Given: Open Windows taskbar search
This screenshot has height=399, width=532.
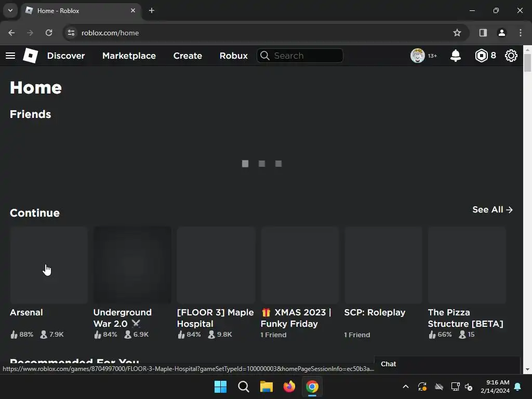Looking at the screenshot, I should 243,387.
